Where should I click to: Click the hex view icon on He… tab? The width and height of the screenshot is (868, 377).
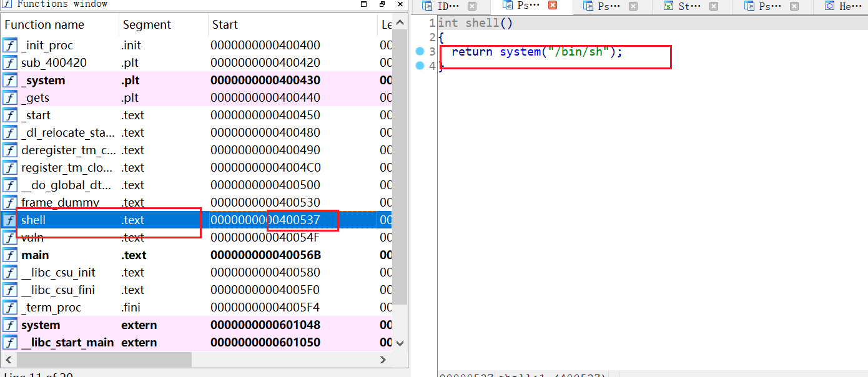(x=829, y=6)
